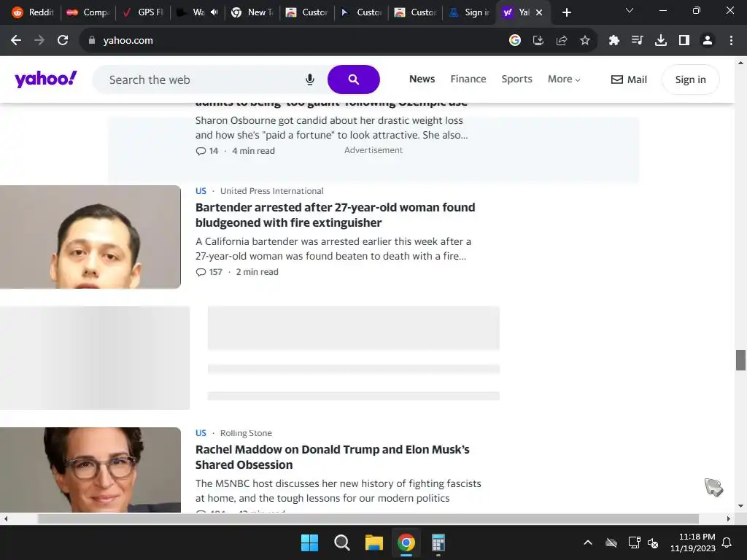Click the Google icon in address bar
This screenshot has width=747, height=560.
(x=514, y=41)
